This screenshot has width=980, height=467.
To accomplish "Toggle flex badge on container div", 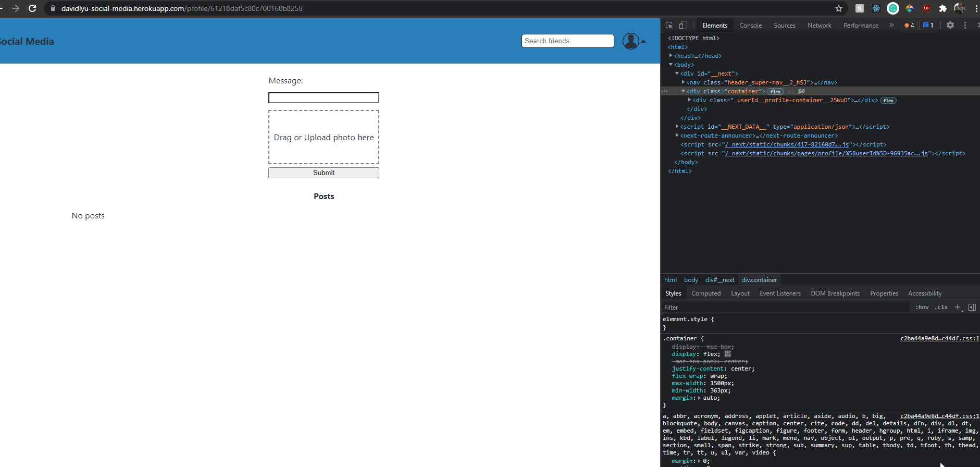I will [x=776, y=91].
